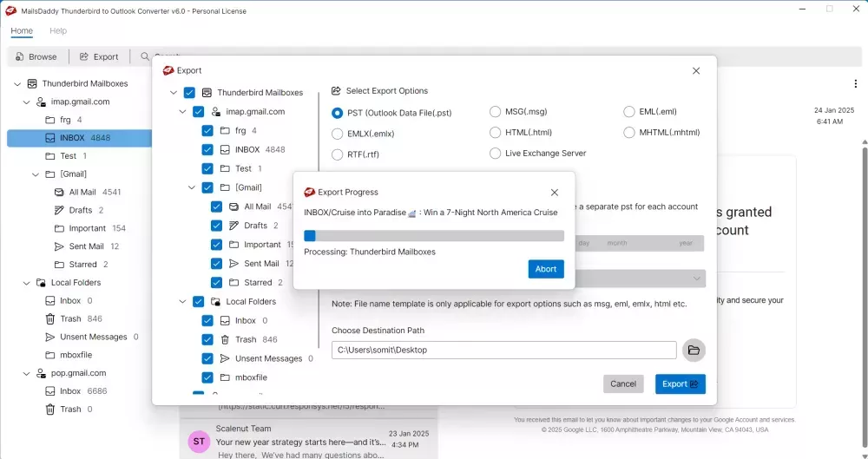Click the INBOX 4848 tray icon in the main tree

click(49, 138)
